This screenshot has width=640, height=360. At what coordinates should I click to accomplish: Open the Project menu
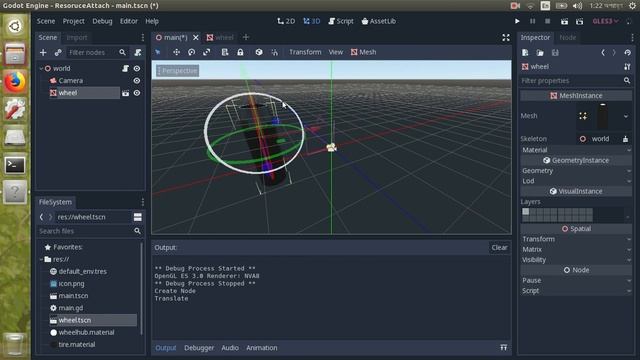coord(73,21)
